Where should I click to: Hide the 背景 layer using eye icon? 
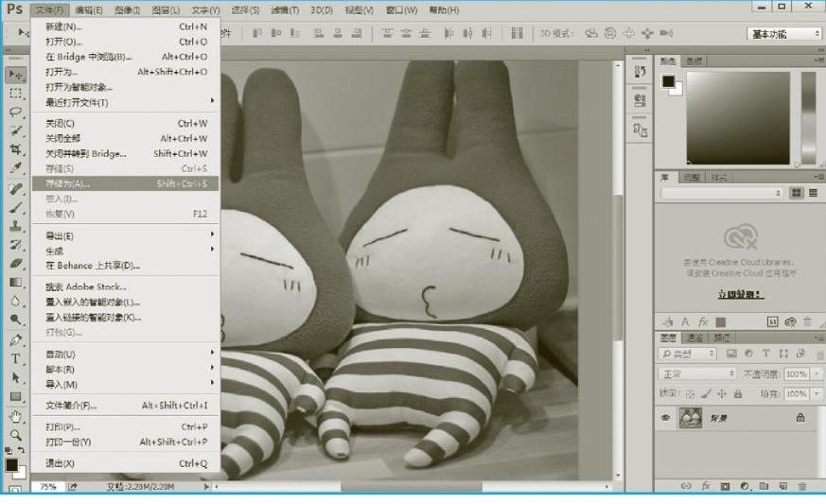(x=666, y=418)
